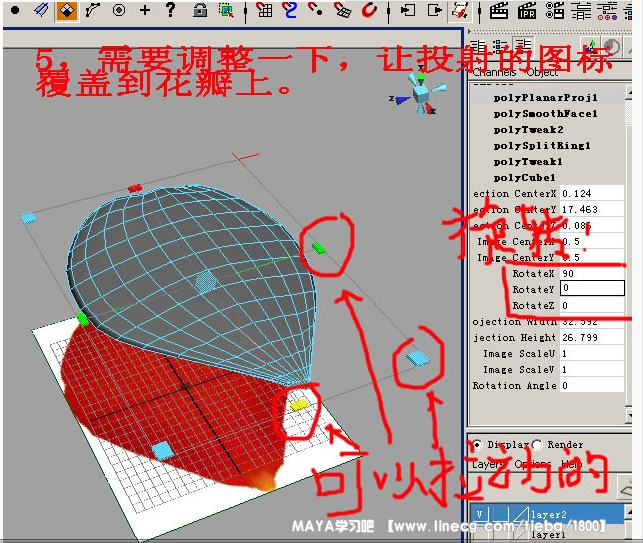Viewport: 643px width, 543px height.
Task: Click the blue parm-points selection mask icon
Action: (x=41, y=10)
